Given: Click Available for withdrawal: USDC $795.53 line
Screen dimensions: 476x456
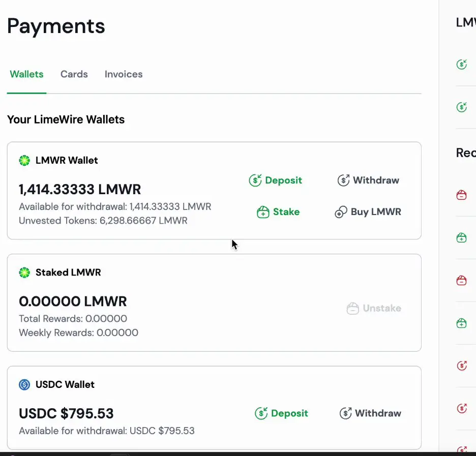Looking at the screenshot, I should tap(107, 431).
